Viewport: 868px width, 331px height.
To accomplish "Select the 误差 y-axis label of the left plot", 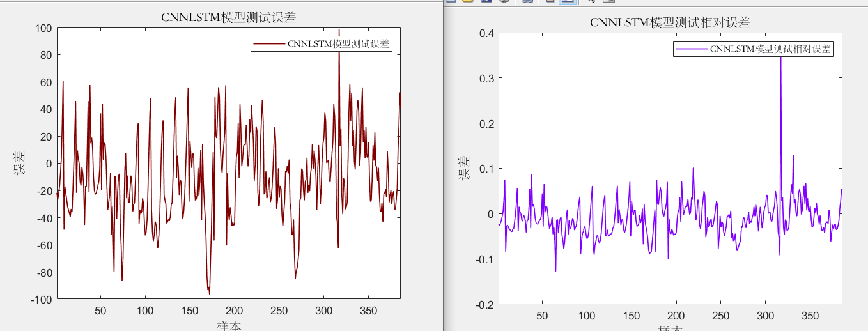I will pos(19,163).
